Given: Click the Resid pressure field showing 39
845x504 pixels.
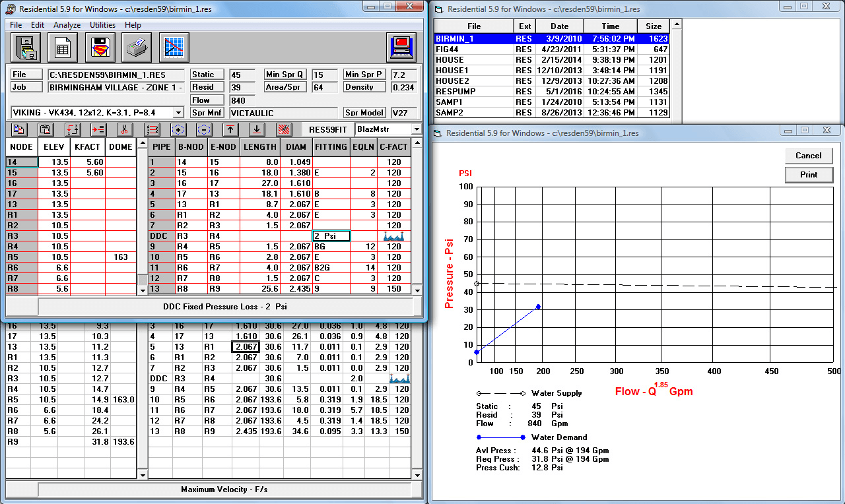Looking at the screenshot, I should [244, 87].
